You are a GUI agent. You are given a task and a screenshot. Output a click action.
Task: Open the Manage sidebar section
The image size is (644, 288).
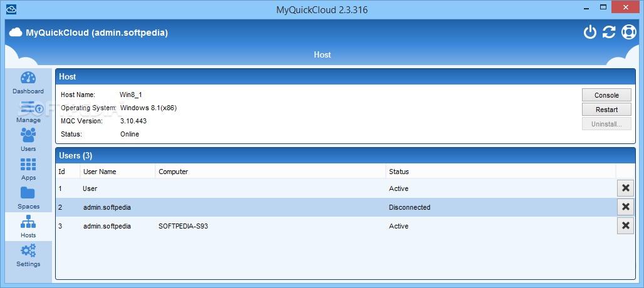click(28, 112)
